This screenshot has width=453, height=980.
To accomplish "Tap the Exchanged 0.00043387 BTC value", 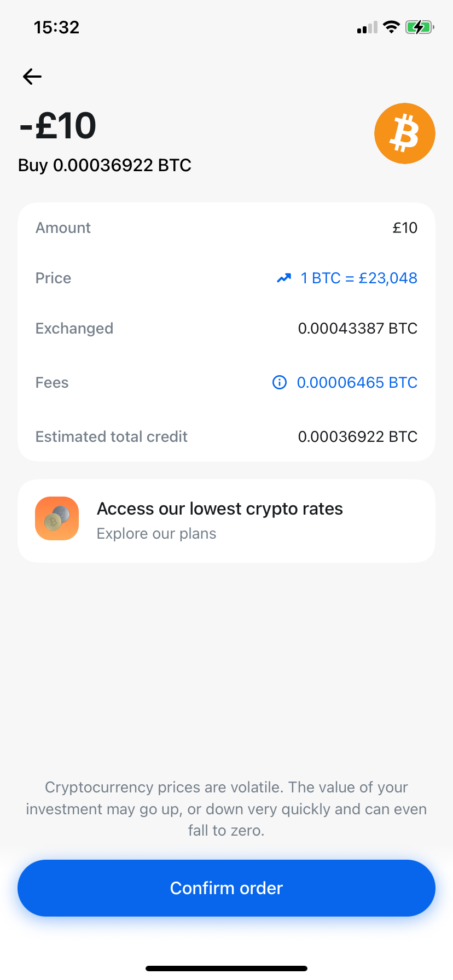I will click(357, 328).
